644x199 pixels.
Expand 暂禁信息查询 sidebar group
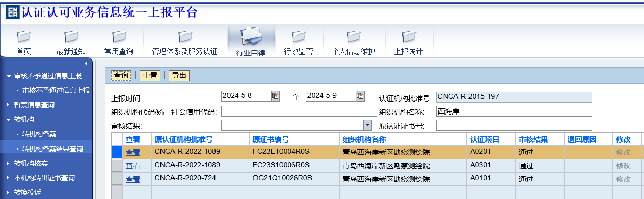pyautogui.click(x=8, y=105)
